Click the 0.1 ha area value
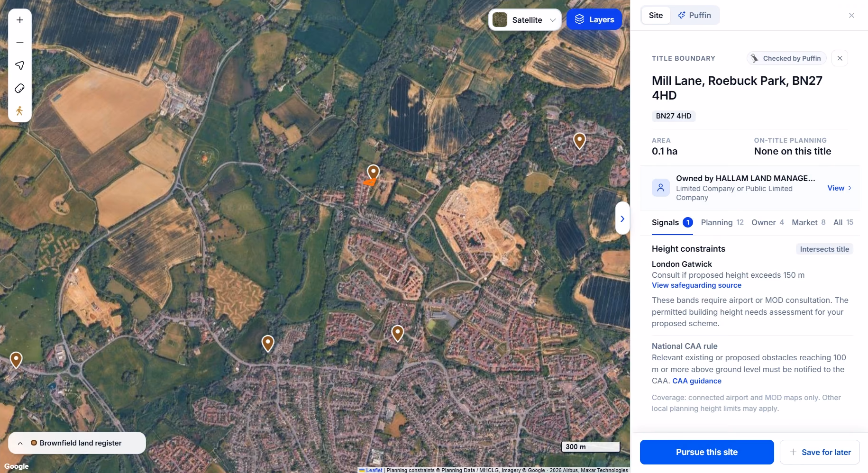 click(x=665, y=152)
